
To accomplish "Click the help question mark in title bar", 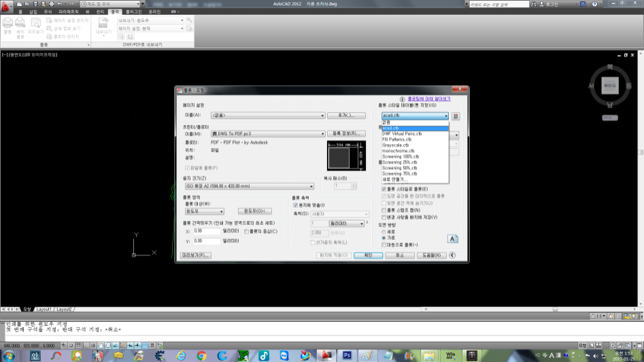I will click(594, 4).
